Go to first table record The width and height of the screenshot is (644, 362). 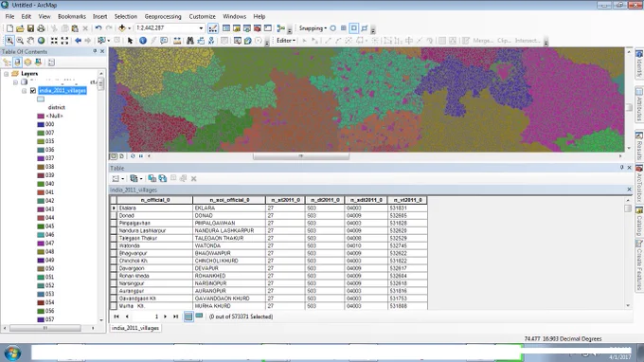click(116, 317)
